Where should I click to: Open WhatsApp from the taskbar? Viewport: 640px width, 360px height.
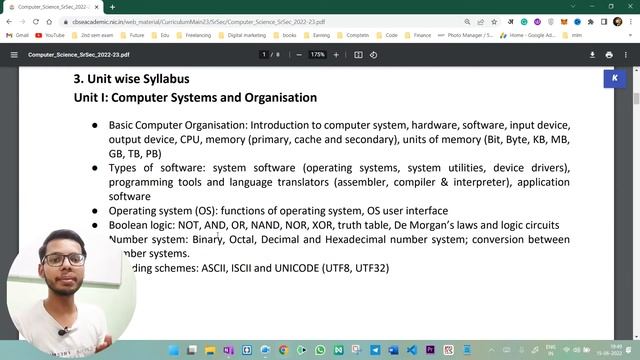pos(320,350)
